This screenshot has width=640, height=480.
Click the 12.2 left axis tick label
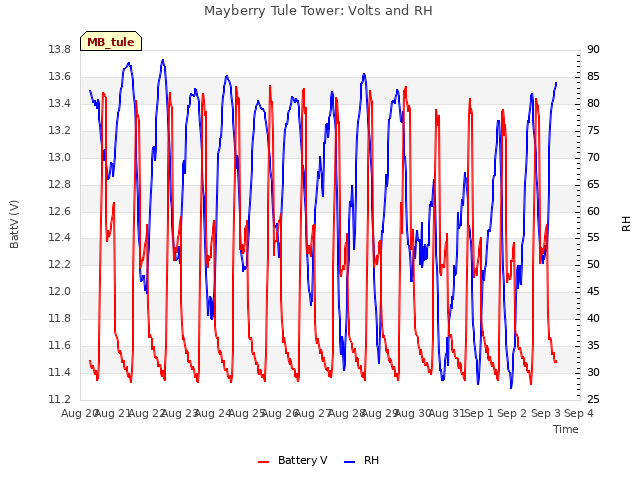click(x=59, y=264)
